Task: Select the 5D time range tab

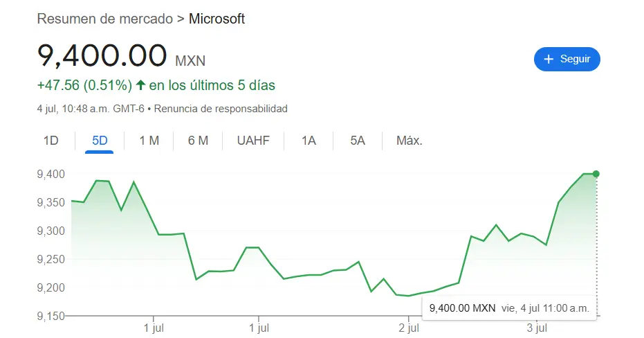Action: [x=100, y=141]
